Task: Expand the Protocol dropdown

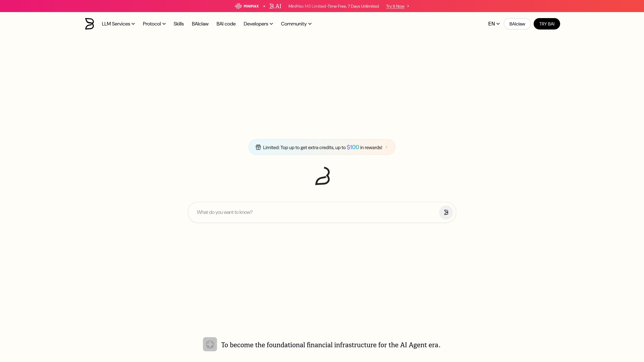Action: 154,24
